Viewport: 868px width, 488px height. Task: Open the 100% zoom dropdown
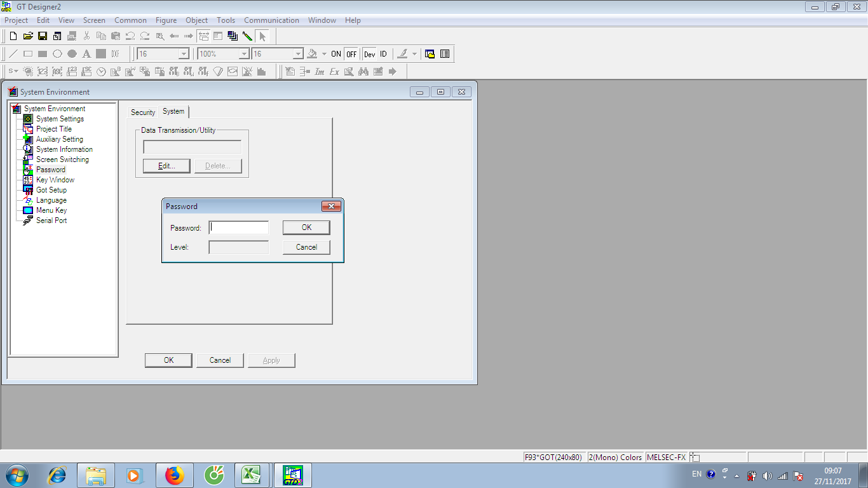(244, 54)
